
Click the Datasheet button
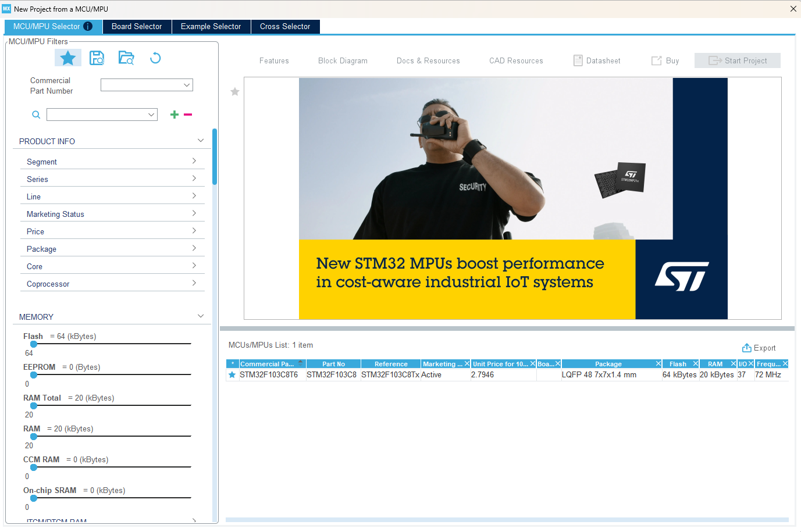click(597, 60)
